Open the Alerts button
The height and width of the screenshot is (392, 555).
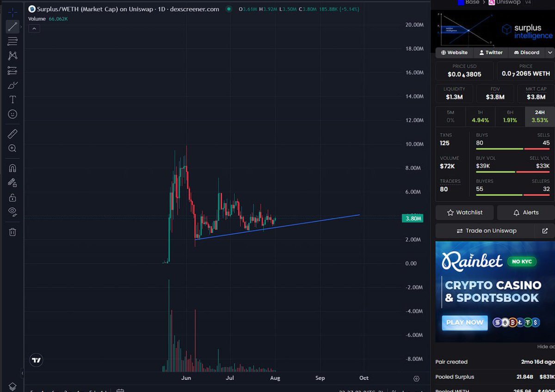coord(526,213)
